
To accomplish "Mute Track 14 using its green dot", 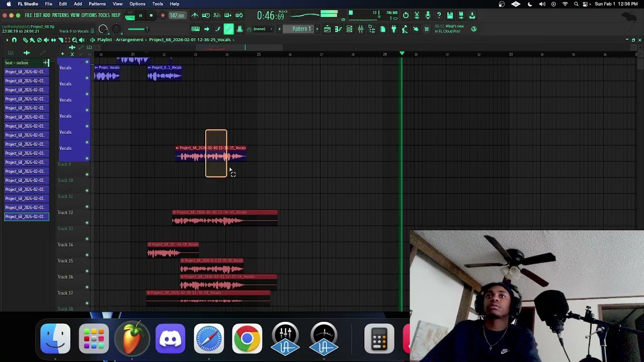I will tap(87, 255).
